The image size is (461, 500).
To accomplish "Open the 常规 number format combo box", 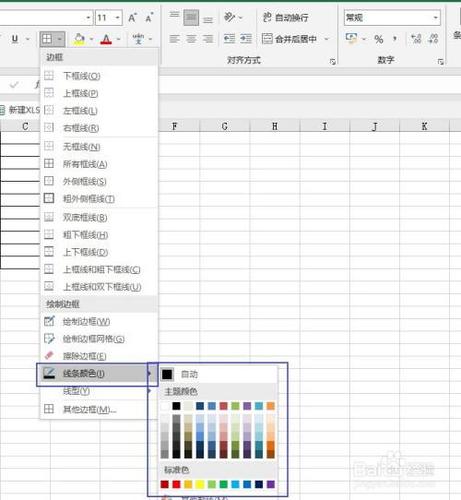I will pos(392,17).
